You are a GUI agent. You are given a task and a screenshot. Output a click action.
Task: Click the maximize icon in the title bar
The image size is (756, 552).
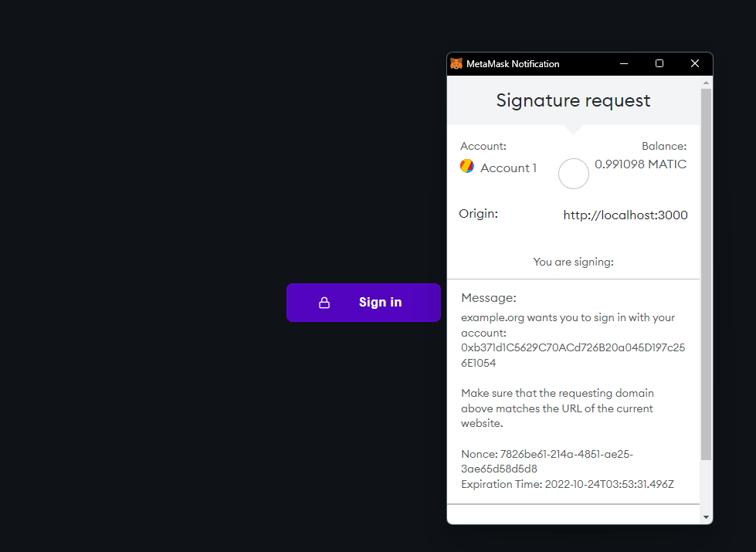pyautogui.click(x=659, y=63)
